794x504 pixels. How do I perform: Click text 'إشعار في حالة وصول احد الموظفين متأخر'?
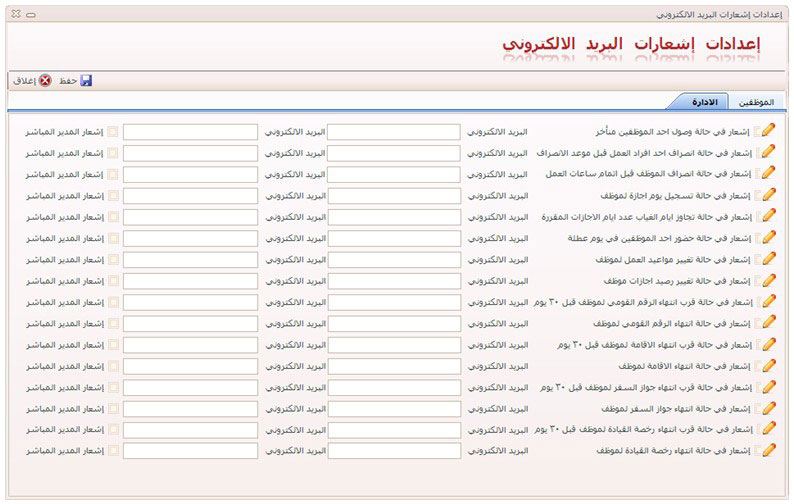pyautogui.click(x=672, y=132)
